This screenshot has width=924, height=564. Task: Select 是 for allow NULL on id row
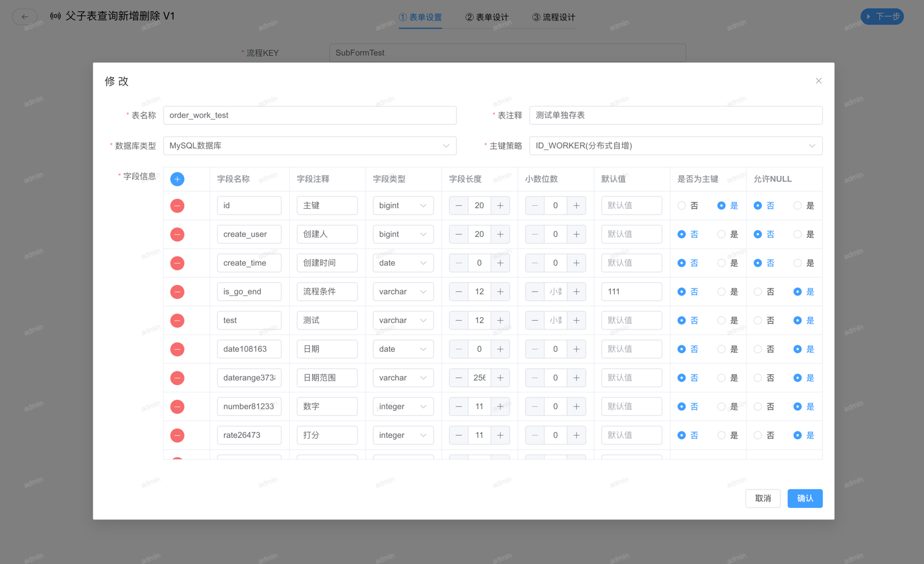797,206
